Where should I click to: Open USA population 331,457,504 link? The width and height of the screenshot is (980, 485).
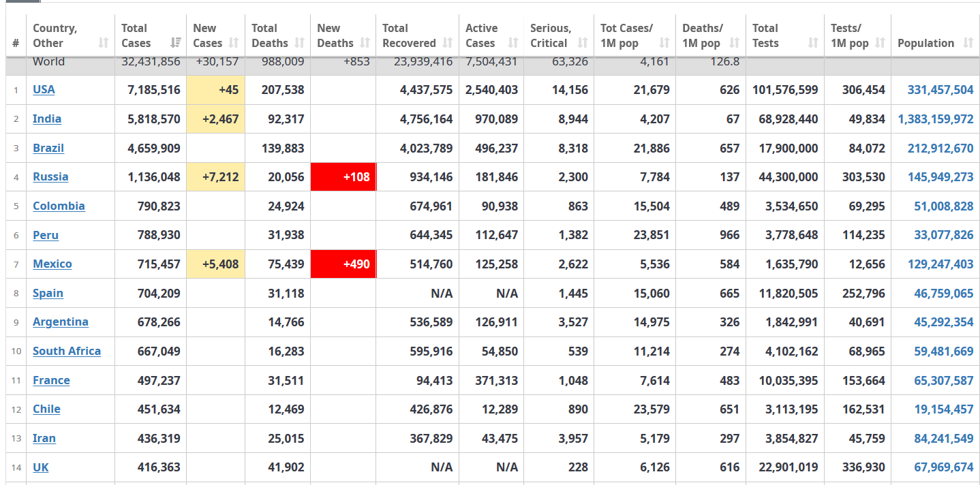940,90
